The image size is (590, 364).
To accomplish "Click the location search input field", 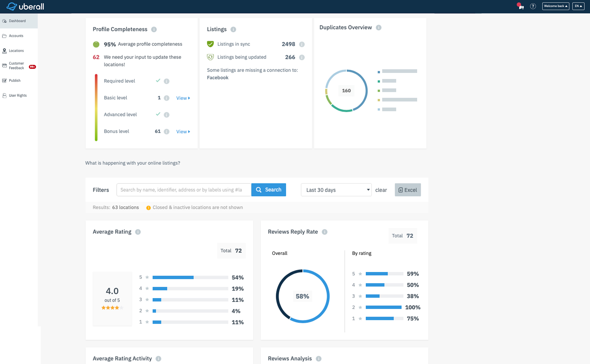I will click(x=184, y=190).
